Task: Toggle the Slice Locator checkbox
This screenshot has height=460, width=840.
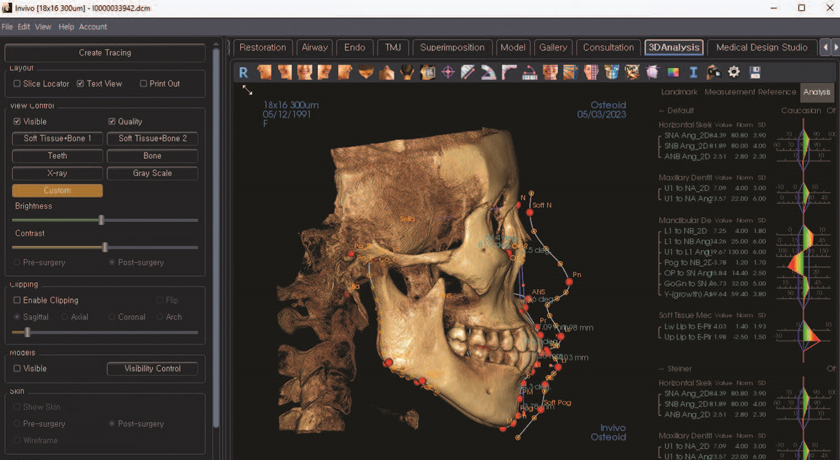Action: click(17, 84)
